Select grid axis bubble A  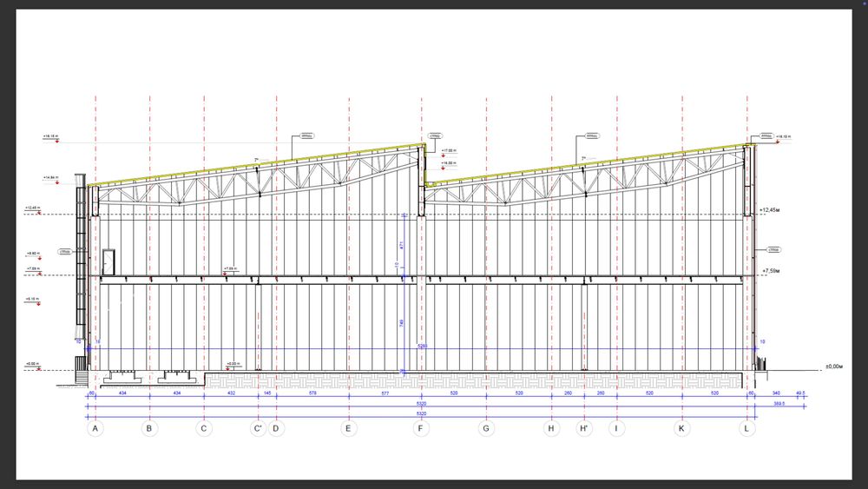pyautogui.click(x=95, y=428)
